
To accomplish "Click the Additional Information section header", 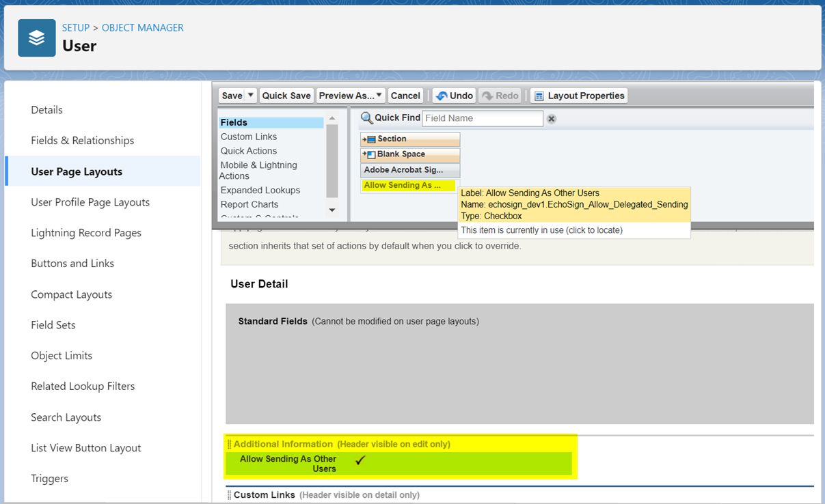I will click(342, 445).
